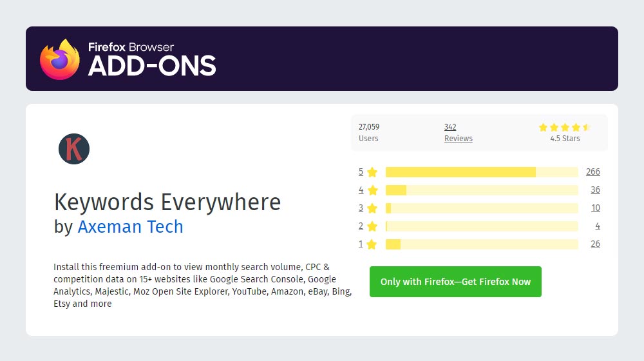Click the star icon beside rating 5
Viewport: 644px width, 361px height.
(372, 172)
